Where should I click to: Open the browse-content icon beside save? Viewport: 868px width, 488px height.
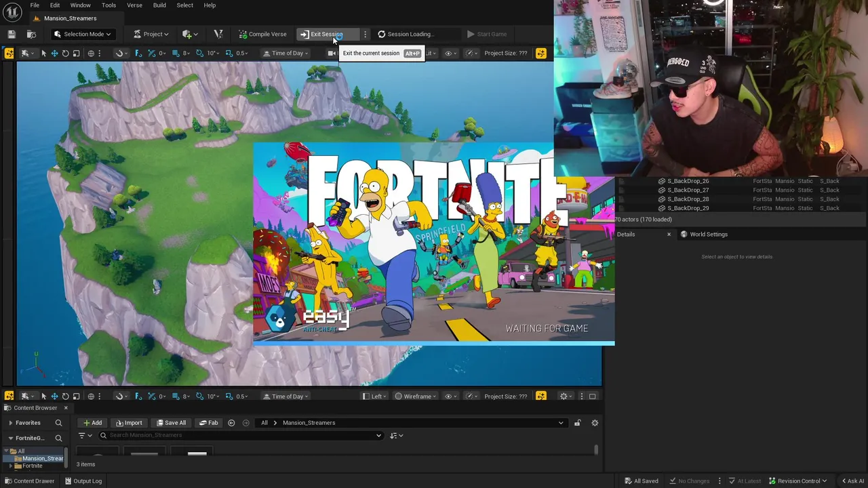click(x=31, y=34)
